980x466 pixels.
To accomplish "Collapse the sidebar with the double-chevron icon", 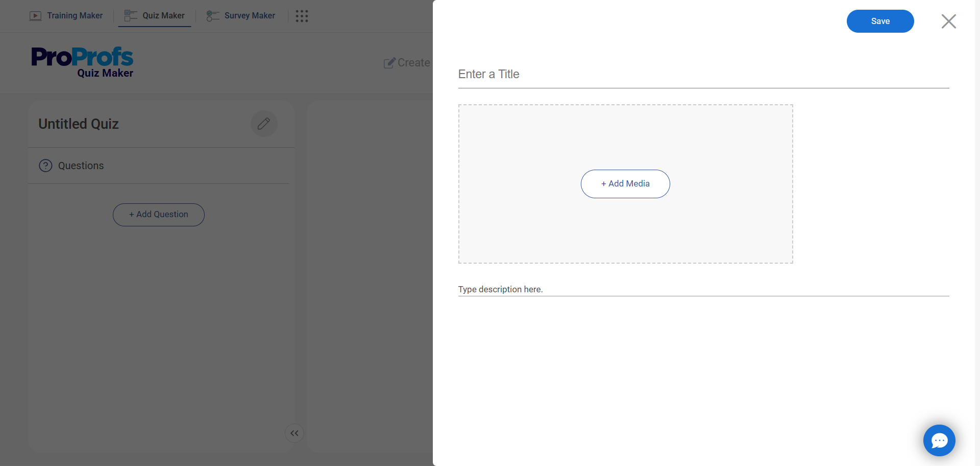I will (x=295, y=433).
